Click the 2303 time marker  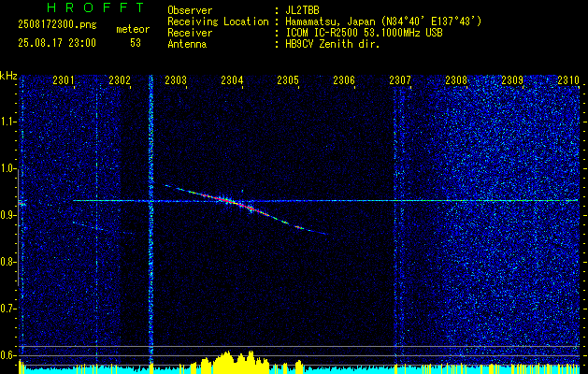(x=176, y=79)
